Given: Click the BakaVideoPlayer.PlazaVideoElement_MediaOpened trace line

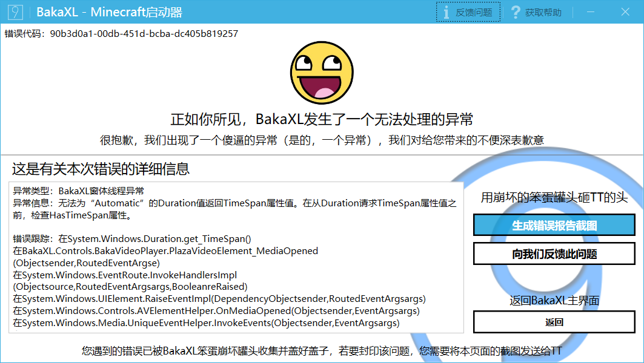Looking at the screenshot, I should 165,257.
